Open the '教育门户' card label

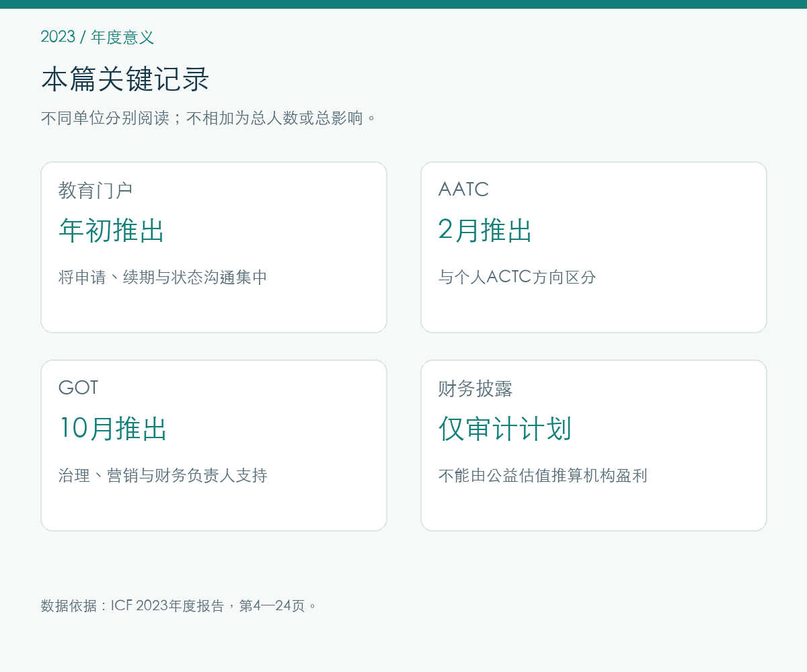point(95,190)
